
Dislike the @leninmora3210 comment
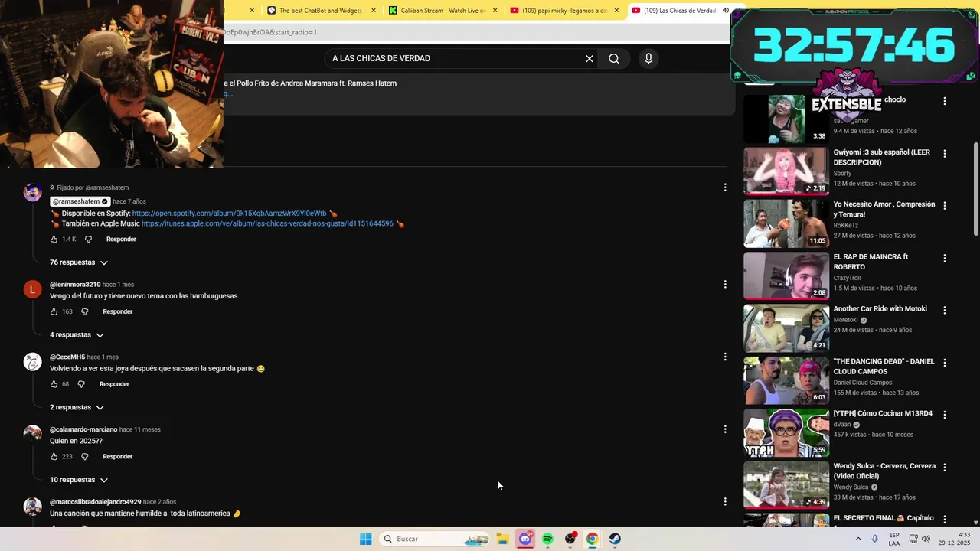(85, 311)
